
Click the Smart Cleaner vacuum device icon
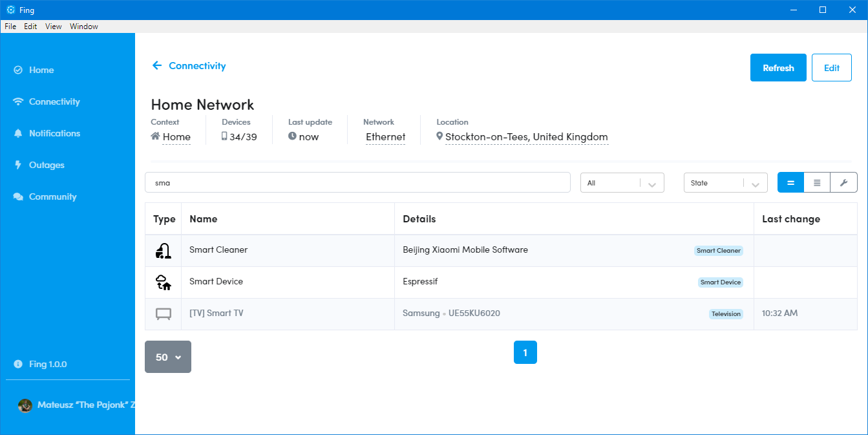pyautogui.click(x=164, y=249)
